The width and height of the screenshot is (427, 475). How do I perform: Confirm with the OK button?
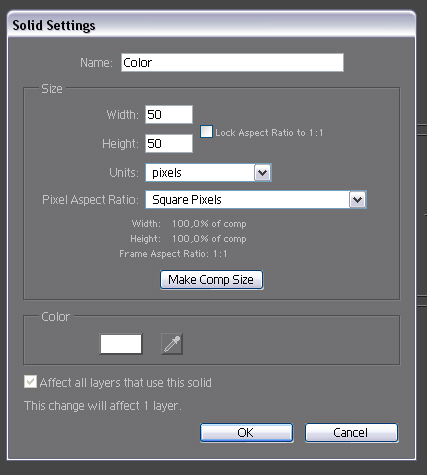[x=247, y=433]
